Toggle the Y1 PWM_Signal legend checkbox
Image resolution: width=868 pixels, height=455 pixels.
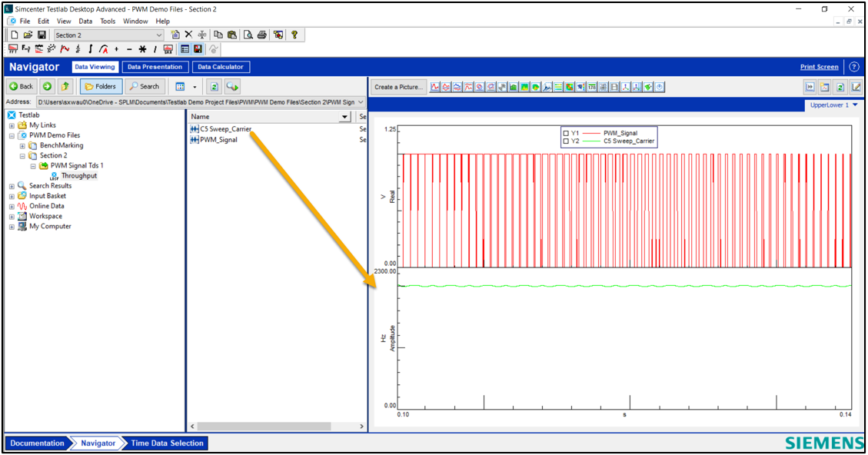coord(566,134)
